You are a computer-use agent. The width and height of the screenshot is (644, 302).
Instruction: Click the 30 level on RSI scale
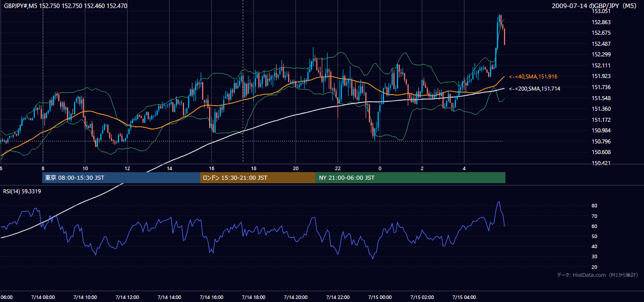point(594,257)
